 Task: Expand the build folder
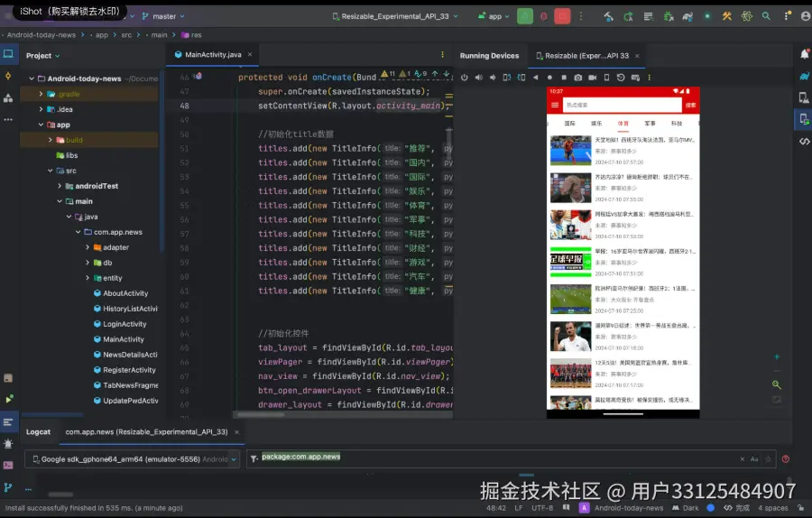tap(51, 140)
